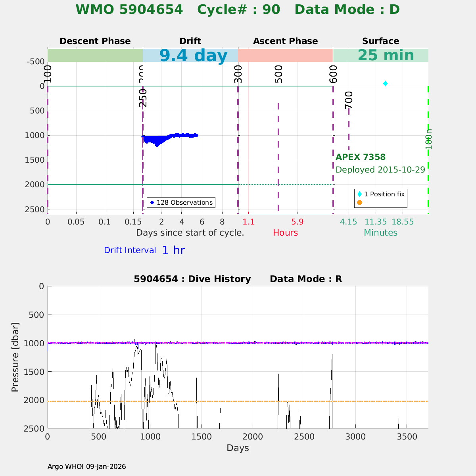Click the cyan diamond in the legend box

359,194
